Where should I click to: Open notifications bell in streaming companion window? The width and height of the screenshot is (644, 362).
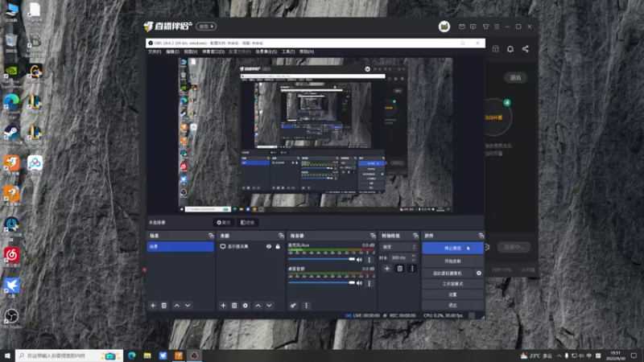click(510, 49)
